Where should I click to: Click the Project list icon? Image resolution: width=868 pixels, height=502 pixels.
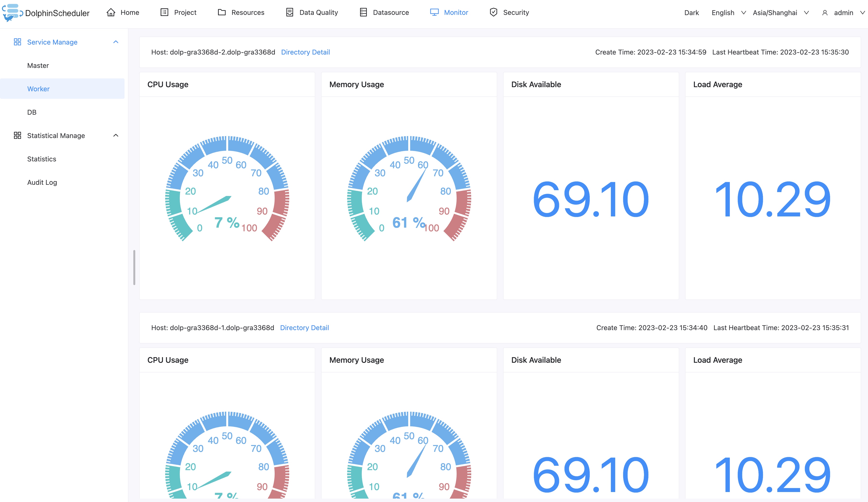tap(164, 12)
